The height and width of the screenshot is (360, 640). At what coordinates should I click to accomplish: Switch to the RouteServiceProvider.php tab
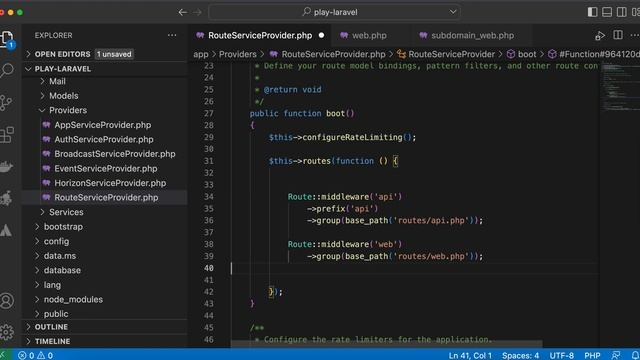tap(260, 36)
